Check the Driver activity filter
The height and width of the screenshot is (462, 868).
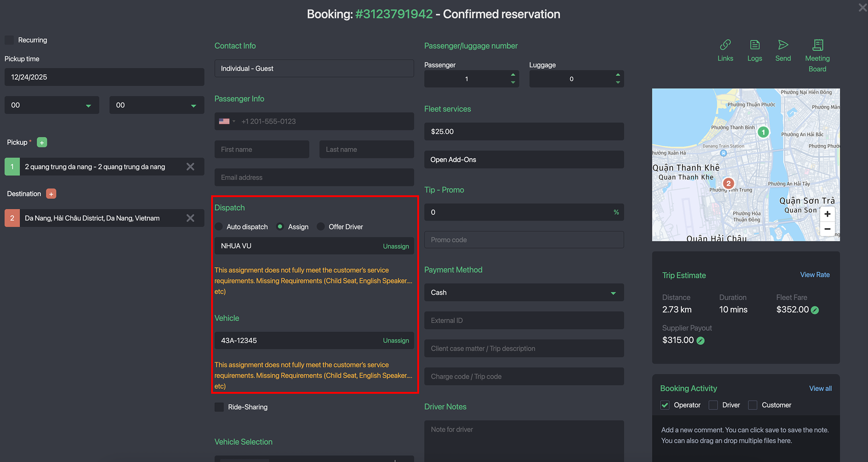713,405
